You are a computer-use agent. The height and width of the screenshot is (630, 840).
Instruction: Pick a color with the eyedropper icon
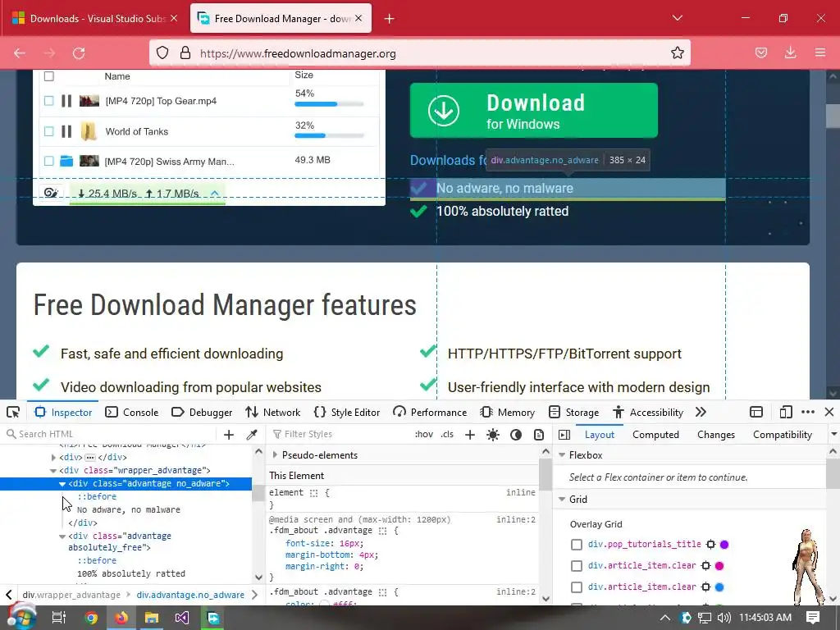[x=252, y=435]
